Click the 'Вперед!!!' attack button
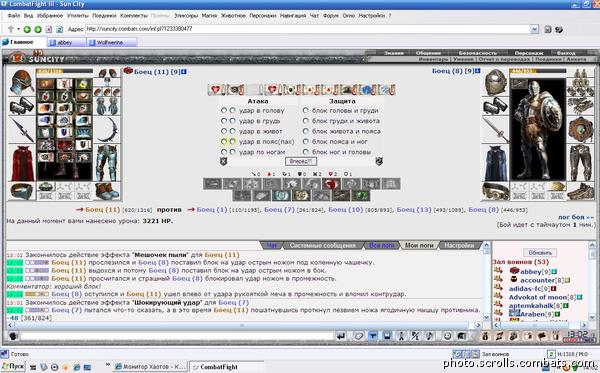This screenshot has height=373, width=600. (x=301, y=161)
